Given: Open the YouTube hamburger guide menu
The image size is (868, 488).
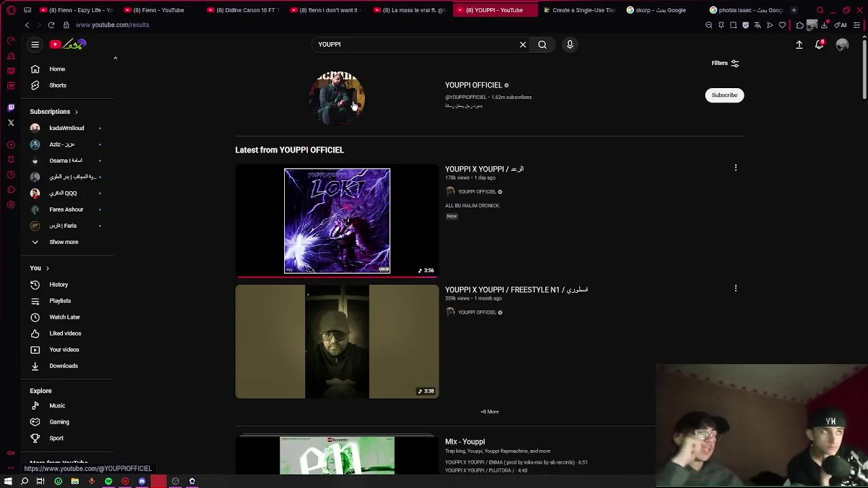Looking at the screenshot, I should (35, 45).
